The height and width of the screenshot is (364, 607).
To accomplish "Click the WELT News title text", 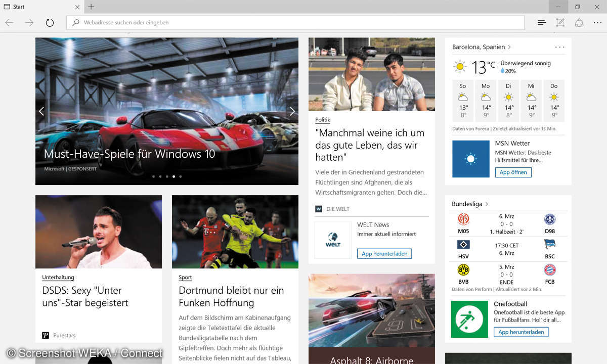I will click(373, 224).
